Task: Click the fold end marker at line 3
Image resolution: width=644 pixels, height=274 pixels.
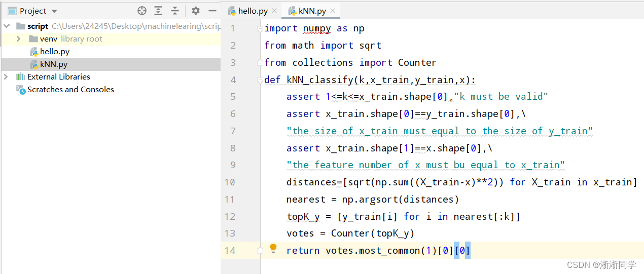Action: pos(261,62)
